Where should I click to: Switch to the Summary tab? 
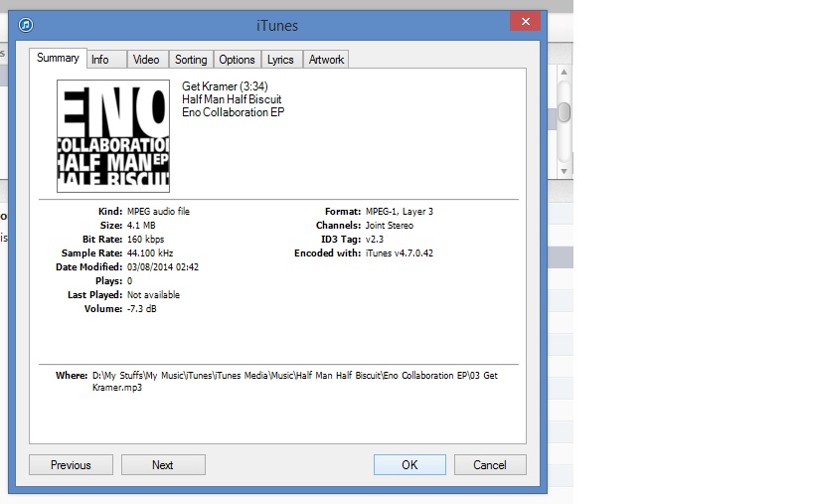[x=58, y=58]
